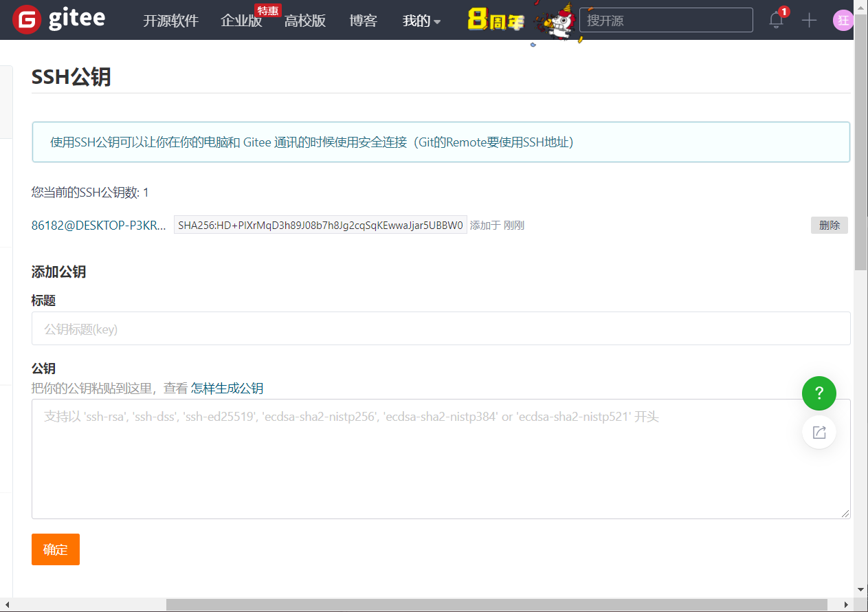Click the plus create-new icon

click(809, 20)
